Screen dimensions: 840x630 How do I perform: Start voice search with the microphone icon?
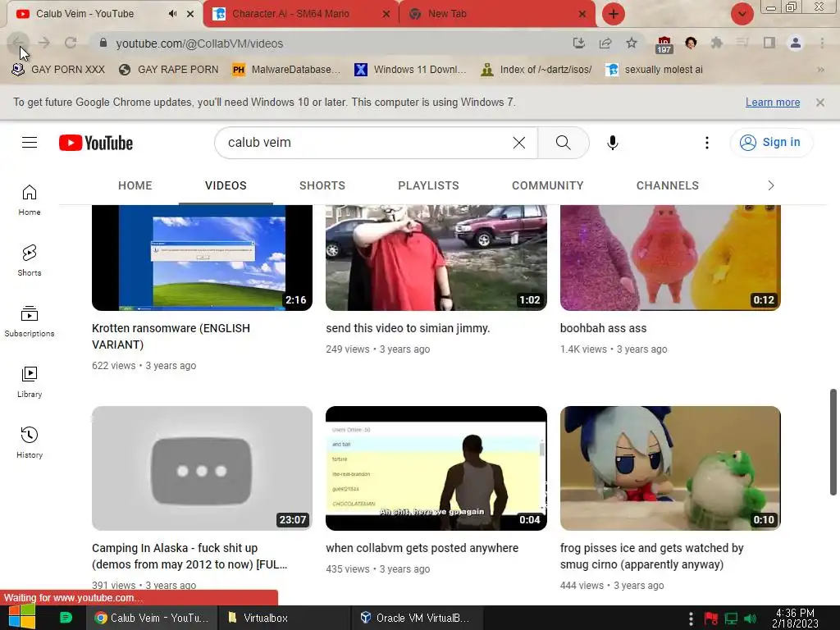(x=612, y=143)
